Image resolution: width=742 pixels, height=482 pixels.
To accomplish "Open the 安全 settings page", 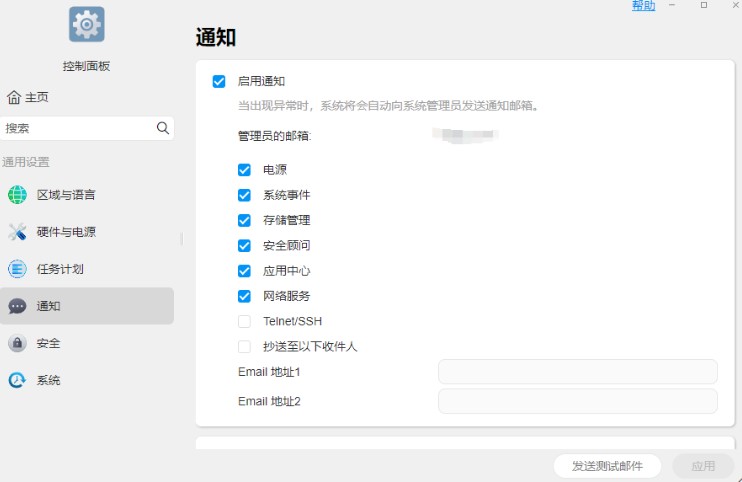I will coord(87,343).
